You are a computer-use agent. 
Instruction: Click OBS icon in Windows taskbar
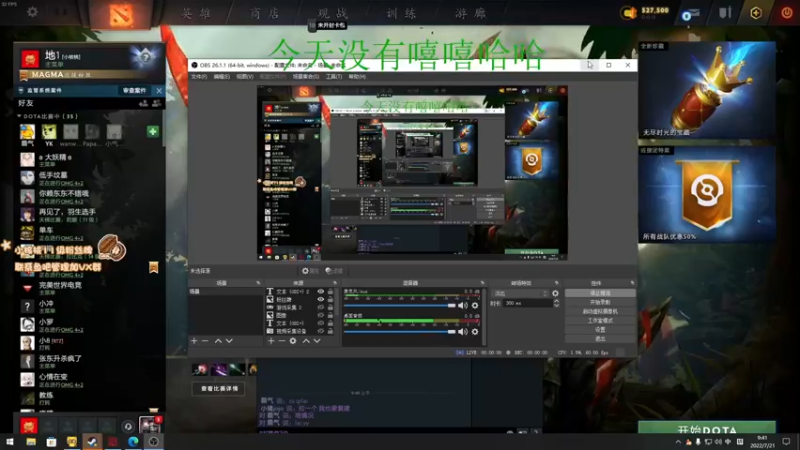point(154,442)
